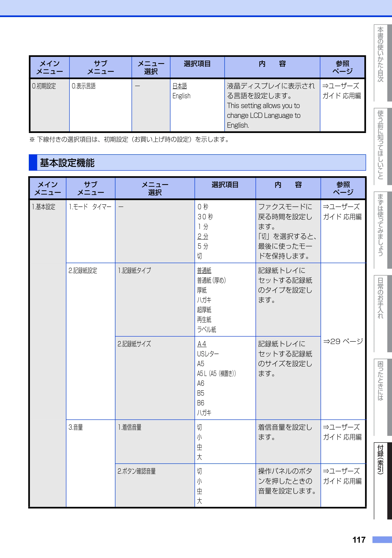Click page number 117

click(x=359, y=540)
